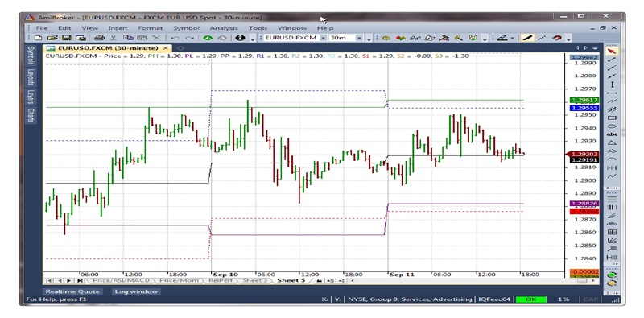Toggle the magnet snap-to-price button
This screenshot has width=644, height=318.
pyautogui.click(x=556, y=38)
